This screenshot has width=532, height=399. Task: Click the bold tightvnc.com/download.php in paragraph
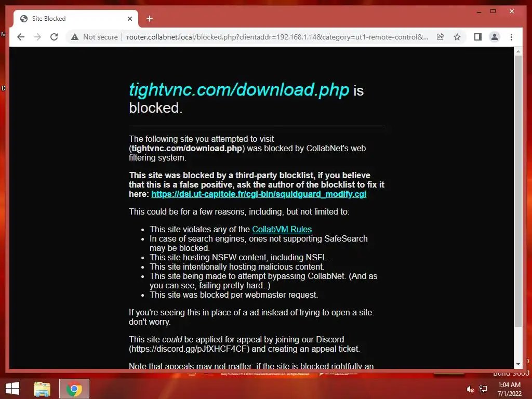187,148
